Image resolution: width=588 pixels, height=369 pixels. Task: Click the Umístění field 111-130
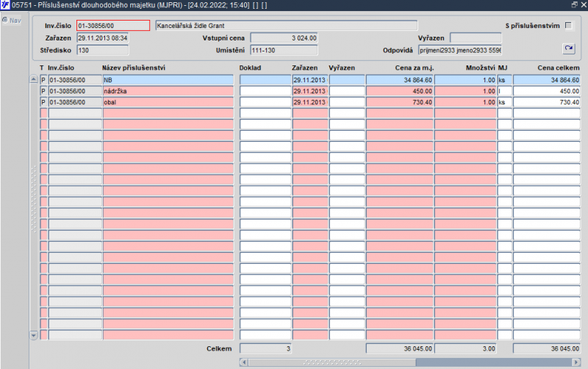pos(284,50)
